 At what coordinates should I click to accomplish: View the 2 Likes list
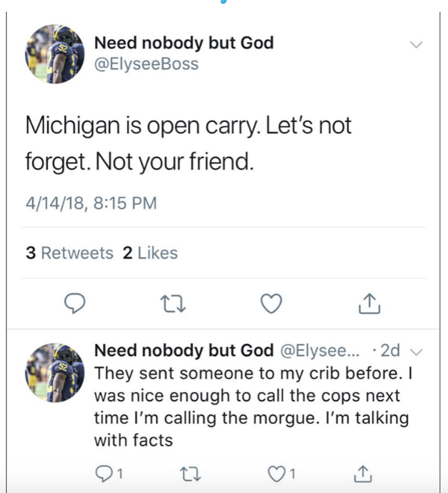coord(150,253)
